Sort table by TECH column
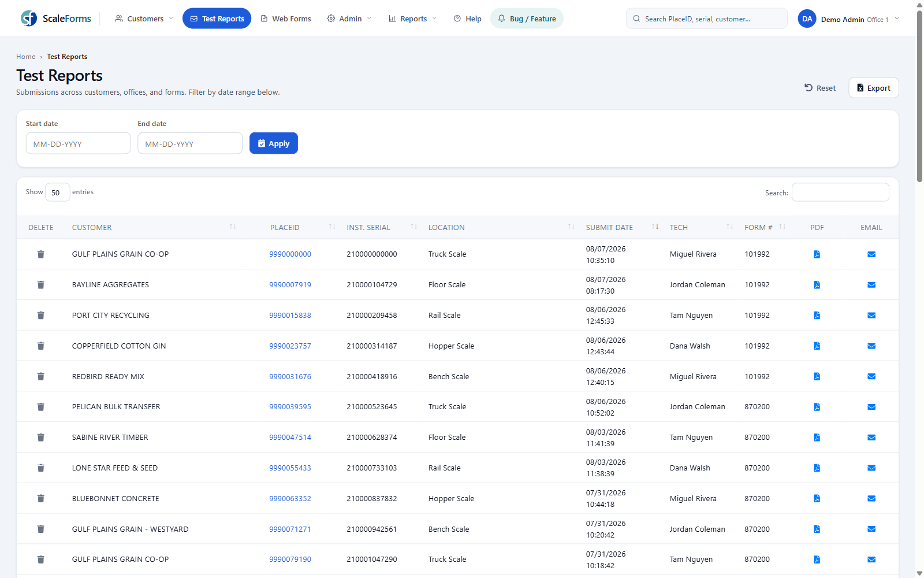924x578 pixels. 701,227
